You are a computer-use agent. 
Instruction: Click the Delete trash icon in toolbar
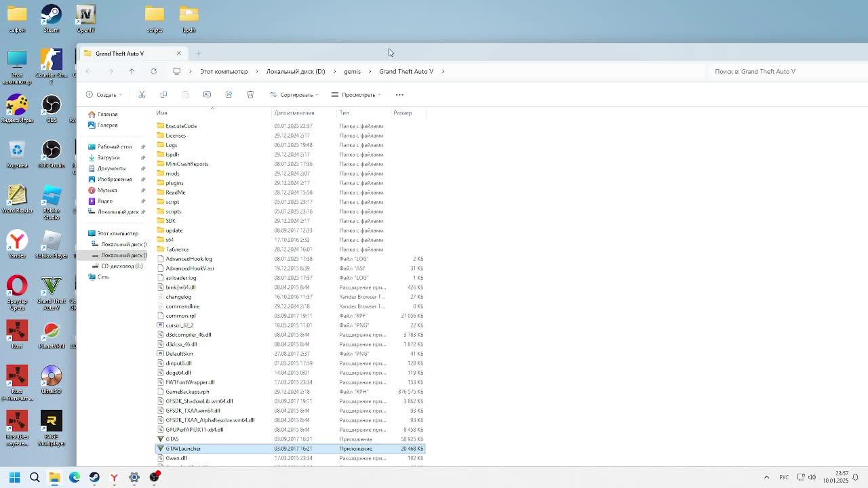(x=250, y=95)
